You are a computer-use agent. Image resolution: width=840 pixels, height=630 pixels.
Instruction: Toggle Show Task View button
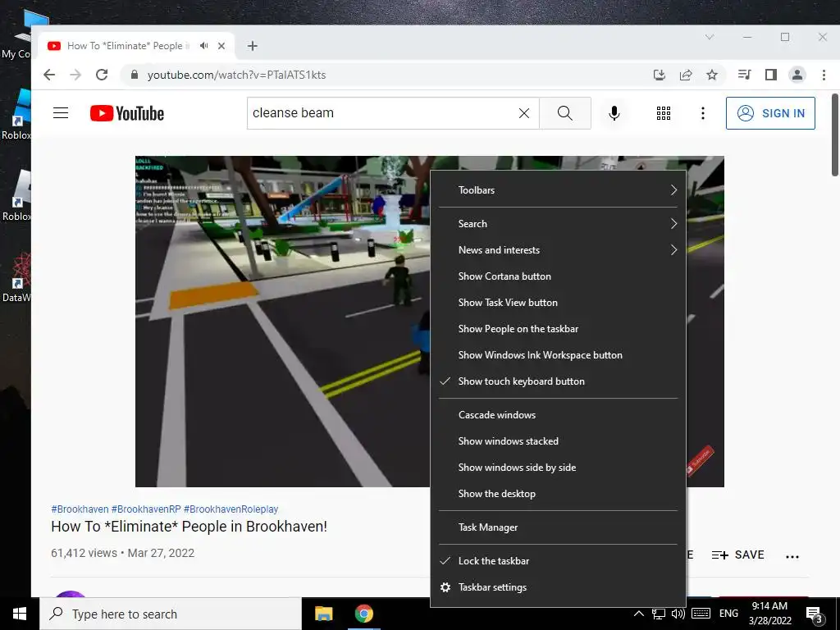click(x=558, y=303)
